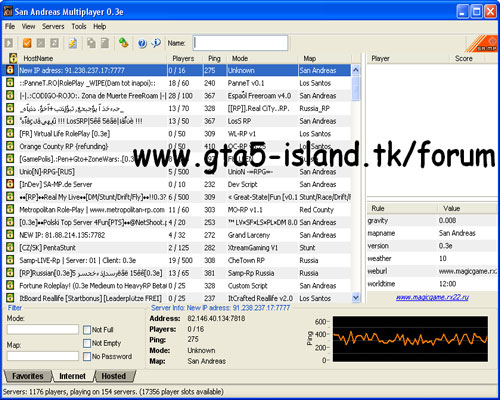This screenshot has width=500, height=400.
Task: Click the Copy Server Info icon
Action: (x=91, y=43)
